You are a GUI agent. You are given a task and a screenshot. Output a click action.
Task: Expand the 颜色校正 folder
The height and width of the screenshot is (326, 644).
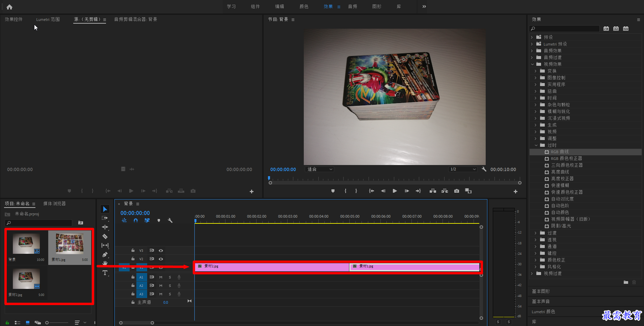536,260
